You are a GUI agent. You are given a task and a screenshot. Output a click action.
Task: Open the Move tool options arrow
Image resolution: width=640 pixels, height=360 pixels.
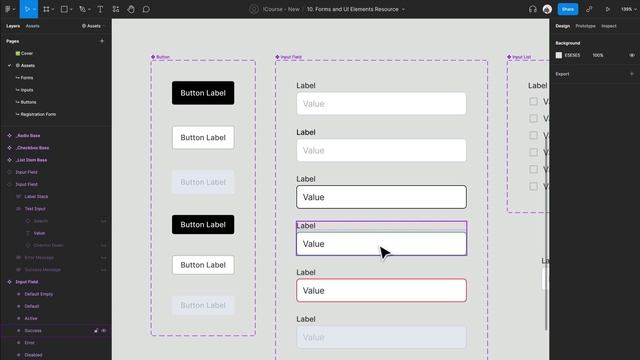34,9
